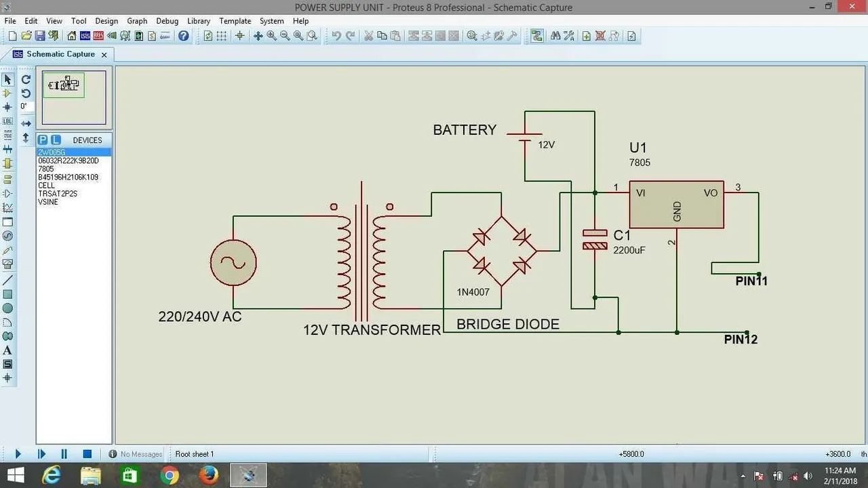The height and width of the screenshot is (488, 868).
Task: Open the File menu
Action: 10,21
